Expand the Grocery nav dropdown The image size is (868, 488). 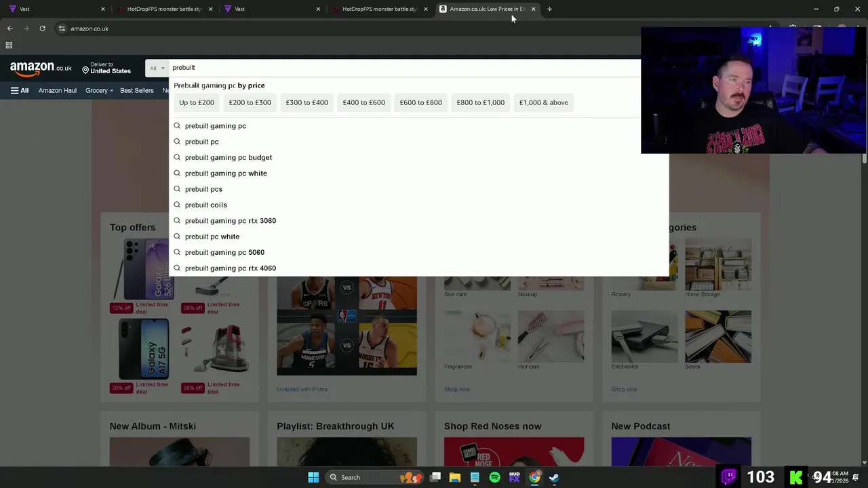click(99, 90)
